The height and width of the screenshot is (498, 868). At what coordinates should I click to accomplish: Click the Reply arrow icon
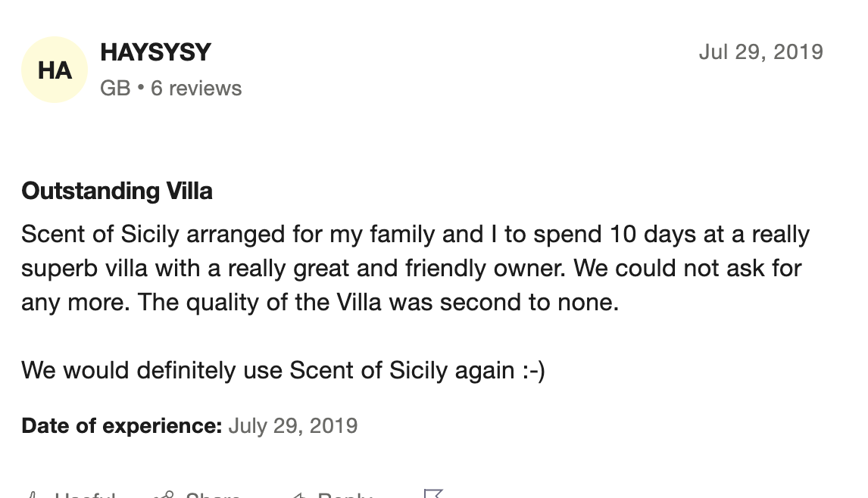[298, 496]
